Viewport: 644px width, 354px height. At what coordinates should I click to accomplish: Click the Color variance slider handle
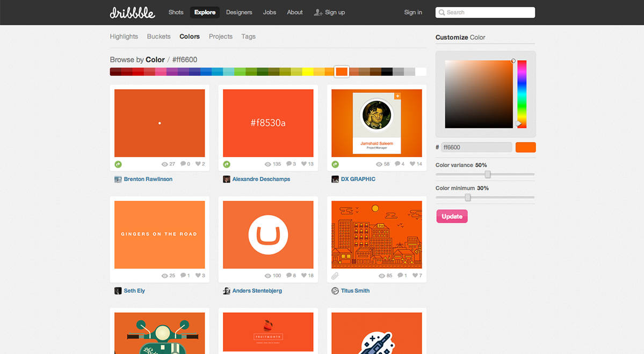(x=488, y=174)
